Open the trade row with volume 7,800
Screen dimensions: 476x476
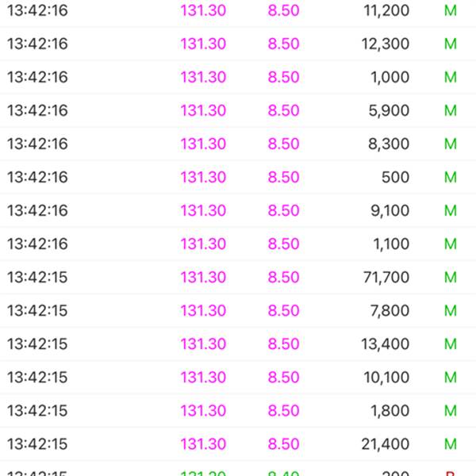point(238,311)
